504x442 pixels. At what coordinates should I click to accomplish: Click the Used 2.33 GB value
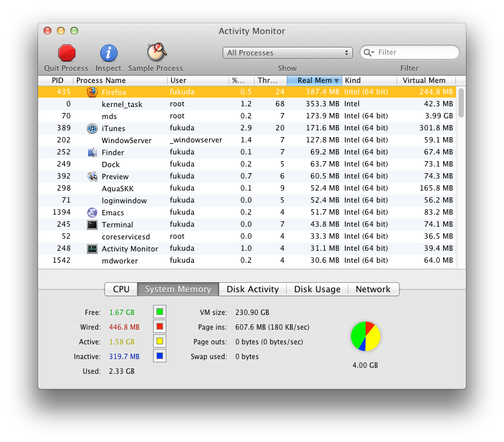122,371
